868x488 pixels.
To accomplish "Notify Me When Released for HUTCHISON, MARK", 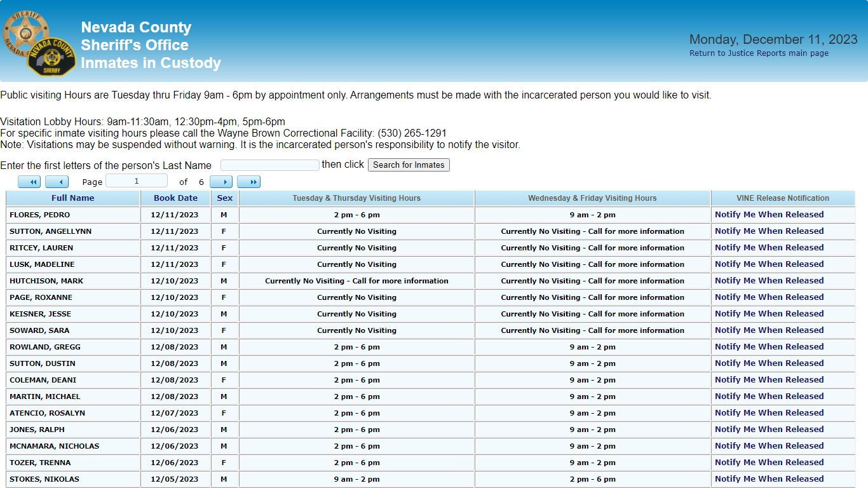I will click(x=769, y=281).
